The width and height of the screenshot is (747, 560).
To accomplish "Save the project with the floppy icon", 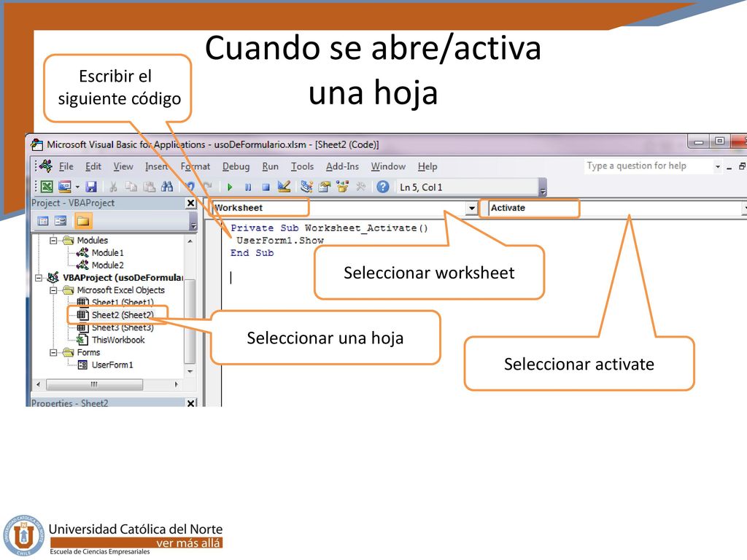I will pos(91,187).
